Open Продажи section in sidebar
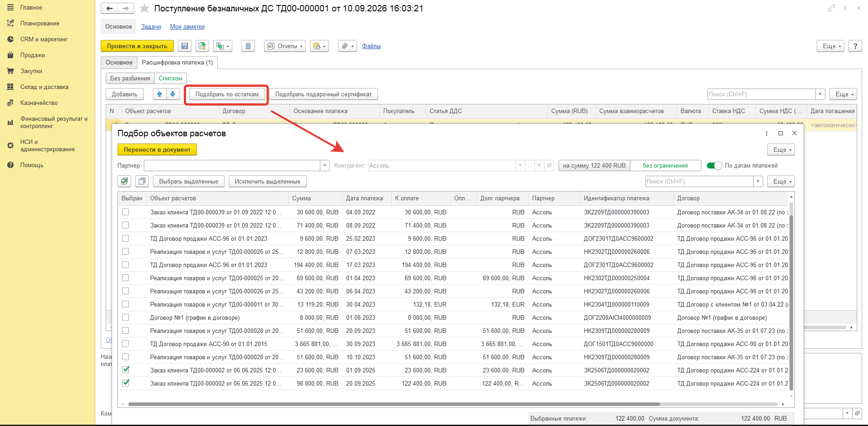868x426 pixels. click(x=33, y=55)
